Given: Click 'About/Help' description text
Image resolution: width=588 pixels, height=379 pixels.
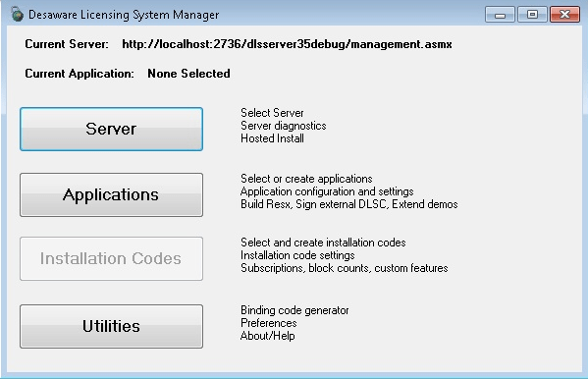Looking at the screenshot, I should pos(268,336).
